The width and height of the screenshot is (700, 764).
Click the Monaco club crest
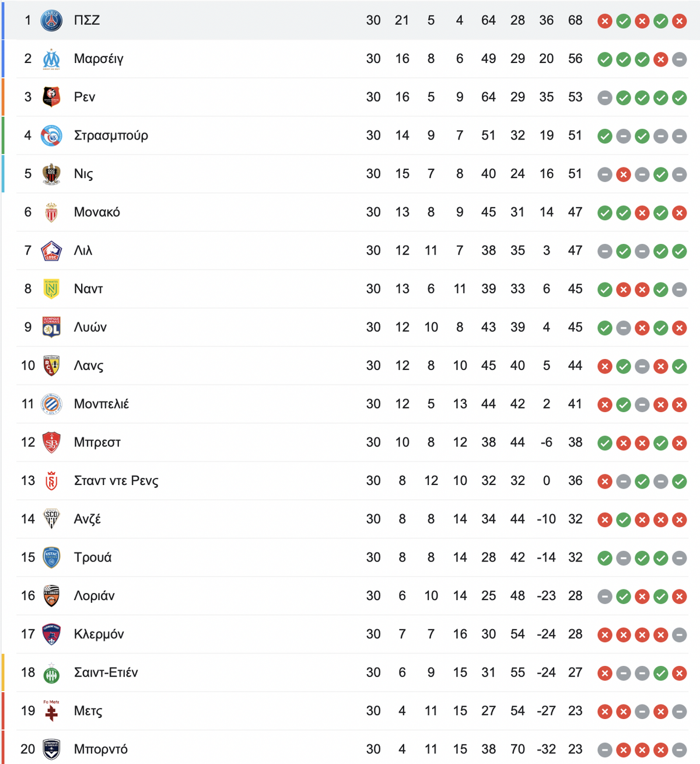51,212
